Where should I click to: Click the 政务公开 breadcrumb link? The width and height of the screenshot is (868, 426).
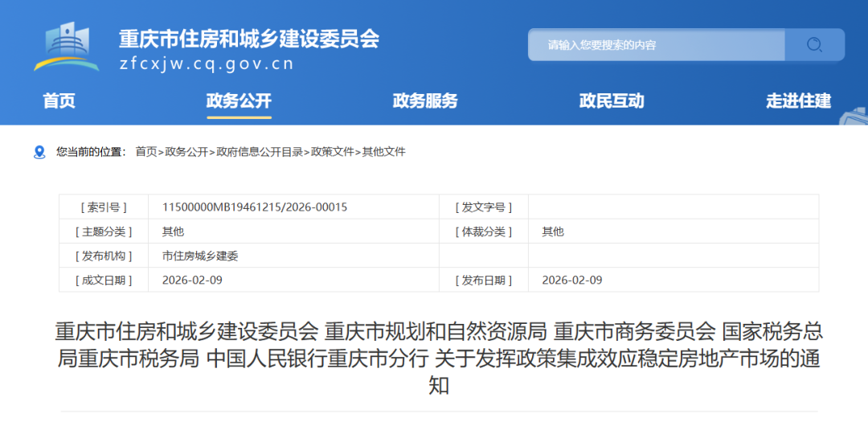(x=186, y=152)
